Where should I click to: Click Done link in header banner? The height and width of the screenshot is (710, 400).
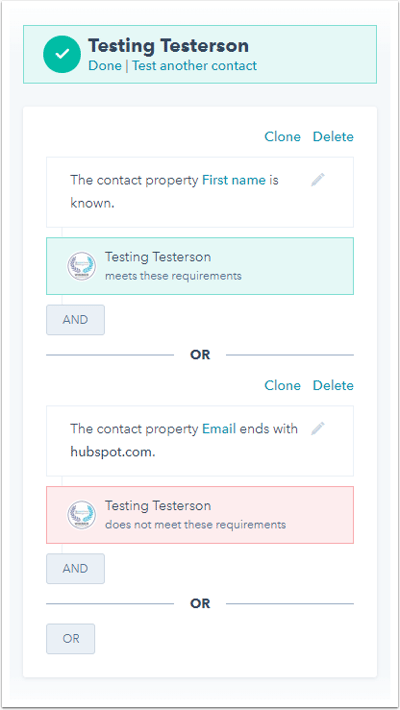(105, 66)
